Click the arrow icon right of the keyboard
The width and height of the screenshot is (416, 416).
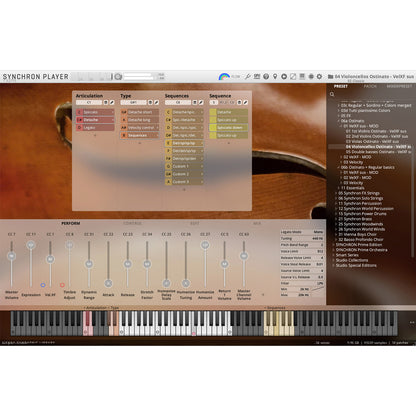(412, 322)
